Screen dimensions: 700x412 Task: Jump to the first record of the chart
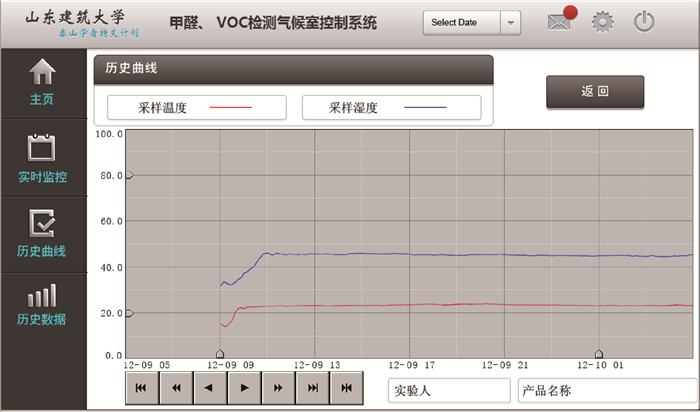click(x=141, y=388)
